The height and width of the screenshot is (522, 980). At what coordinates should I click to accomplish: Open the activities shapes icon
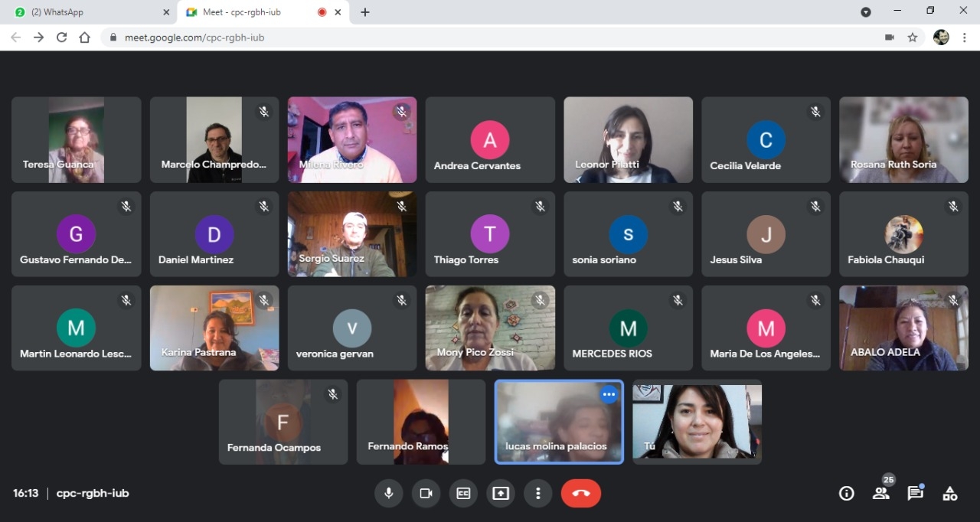tap(950, 494)
